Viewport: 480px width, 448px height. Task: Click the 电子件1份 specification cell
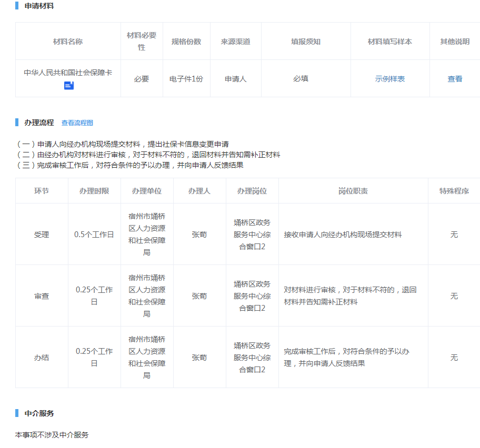click(186, 79)
